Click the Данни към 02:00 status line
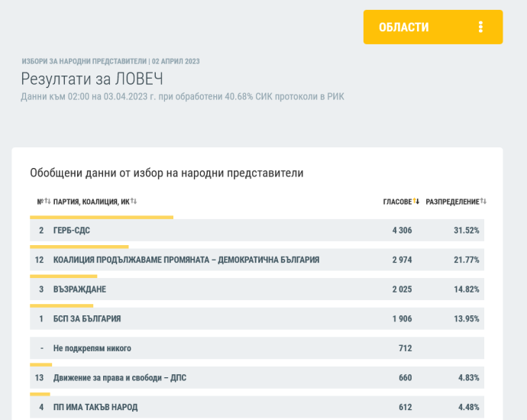The height and width of the screenshot is (420, 527). tap(183, 97)
